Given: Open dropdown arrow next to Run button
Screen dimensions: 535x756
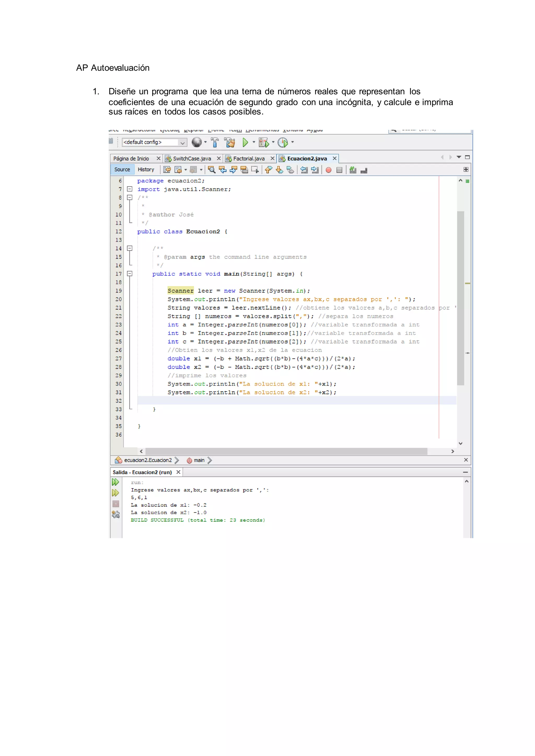Looking at the screenshot, I should 254,143.
